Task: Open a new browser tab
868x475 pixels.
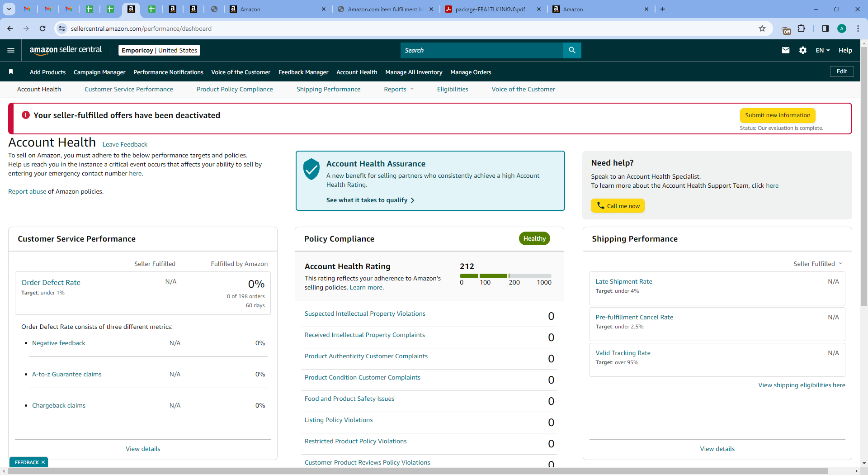Action: click(663, 9)
